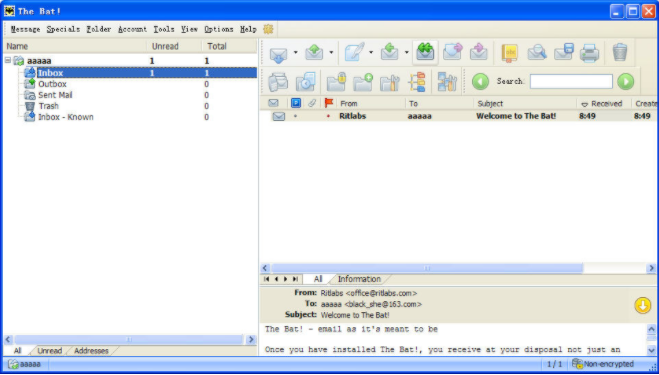Click the new folder icon with green plus
The height and width of the screenshot is (375, 659).
point(363,82)
